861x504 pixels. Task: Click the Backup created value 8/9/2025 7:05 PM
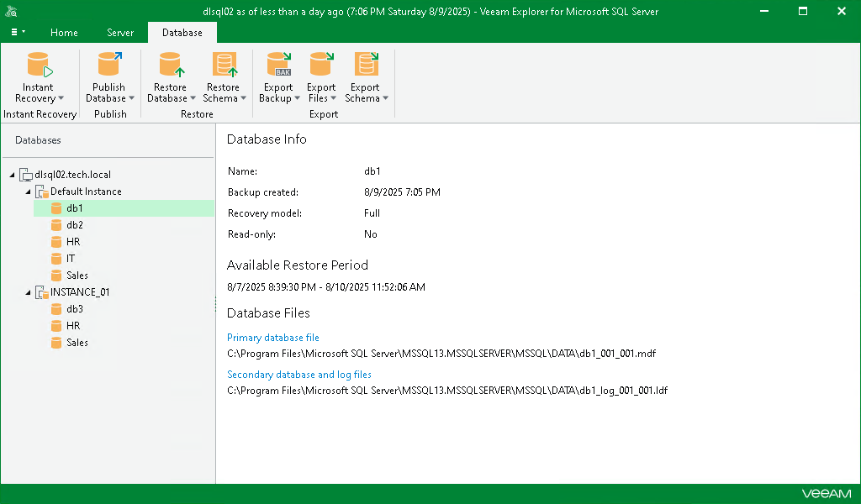tap(402, 192)
